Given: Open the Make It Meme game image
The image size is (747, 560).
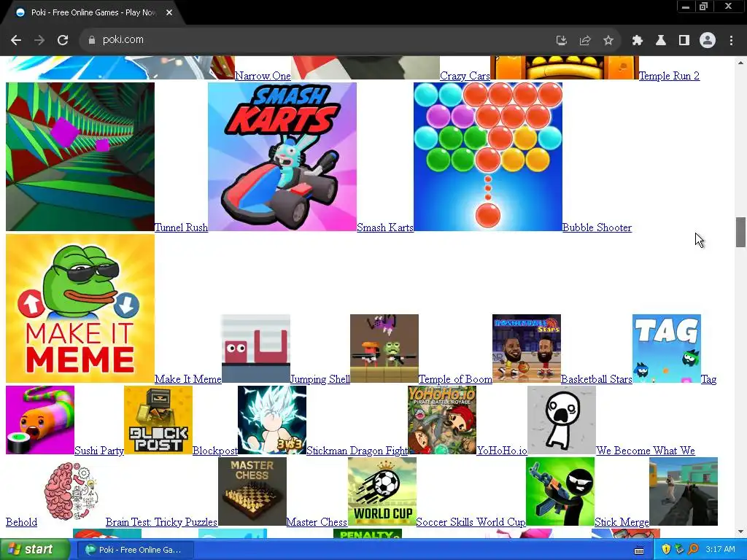Looking at the screenshot, I should pyautogui.click(x=80, y=308).
